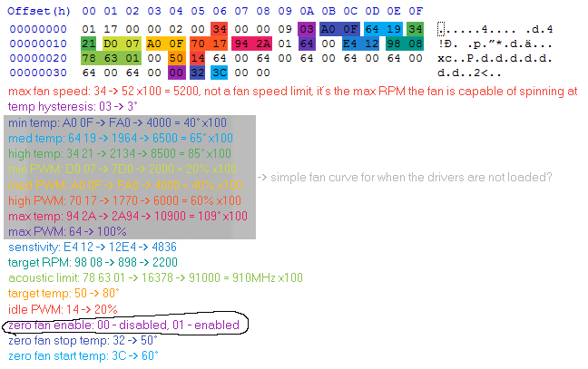Viewport: 588px width, 369px height.
Task: Click the 'high PWM: 70 17' line
Action: pyautogui.click(x=124, y=200)
